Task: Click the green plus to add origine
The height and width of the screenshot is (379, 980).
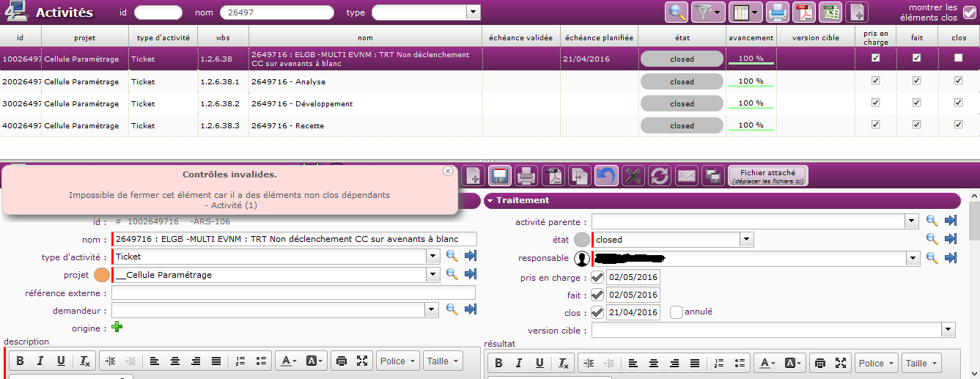Action: [x=117, y=328]
